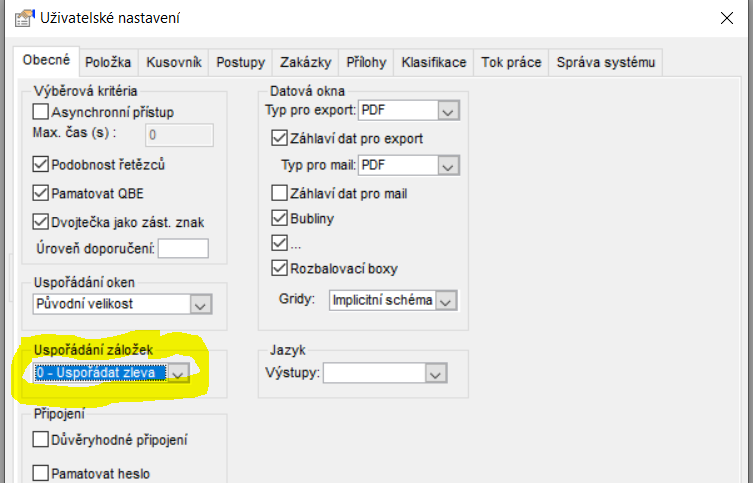Close the Uživatelské nastavení dialog
This screenshot has height=483, width=753.
click(727, 18)
